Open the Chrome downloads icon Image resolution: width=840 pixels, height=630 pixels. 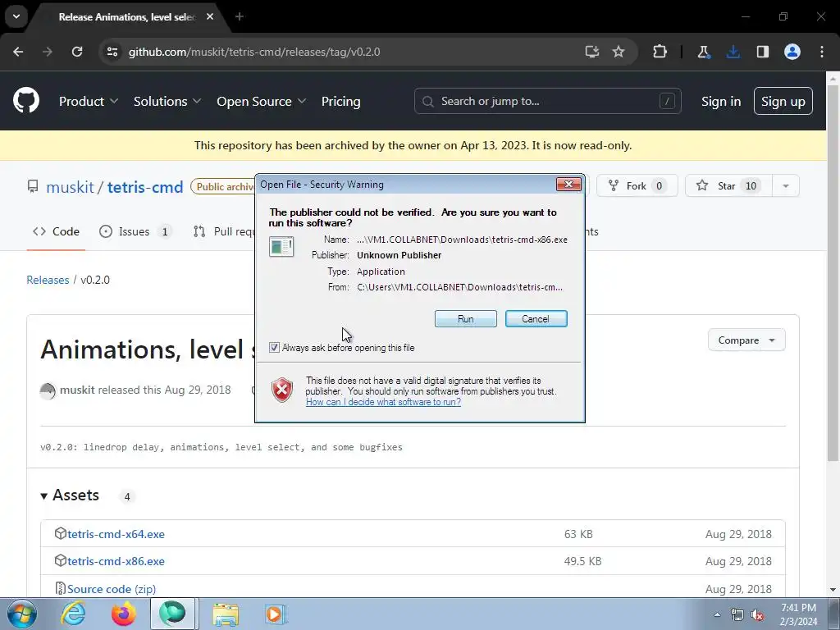733,52
